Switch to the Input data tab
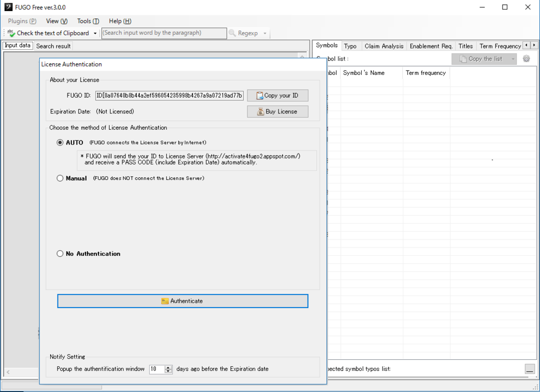 pyautogui.click(x=17, y=45)
